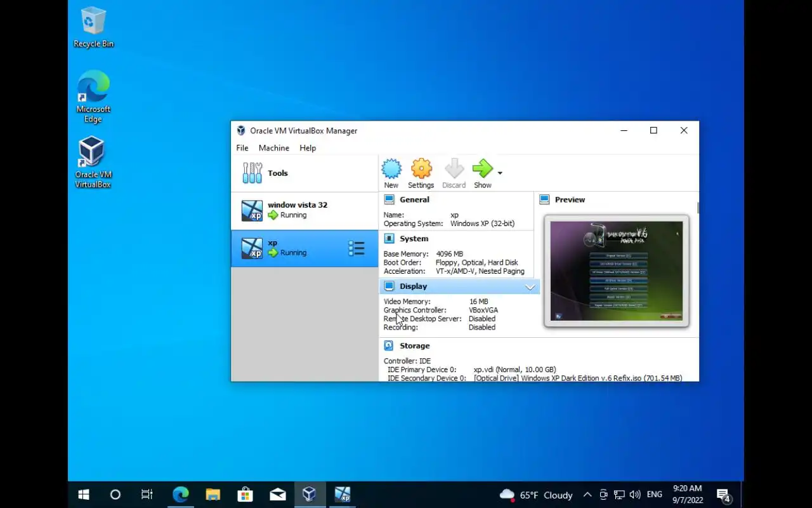
Task: Click the xp.vdi primary device entry
Action: click(514, 370)
